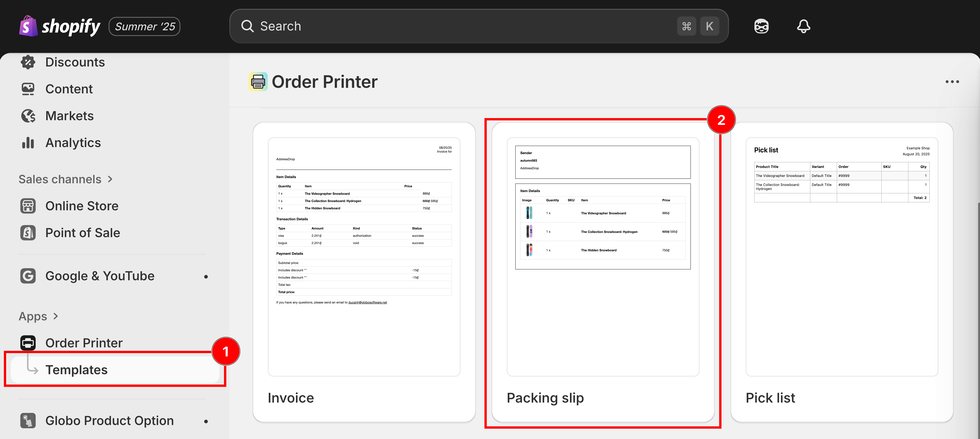This screenshot has width=980, height=439.
Task: Click the K key shortcut badge
Action: pyautogui.click(x=710, y=26)
